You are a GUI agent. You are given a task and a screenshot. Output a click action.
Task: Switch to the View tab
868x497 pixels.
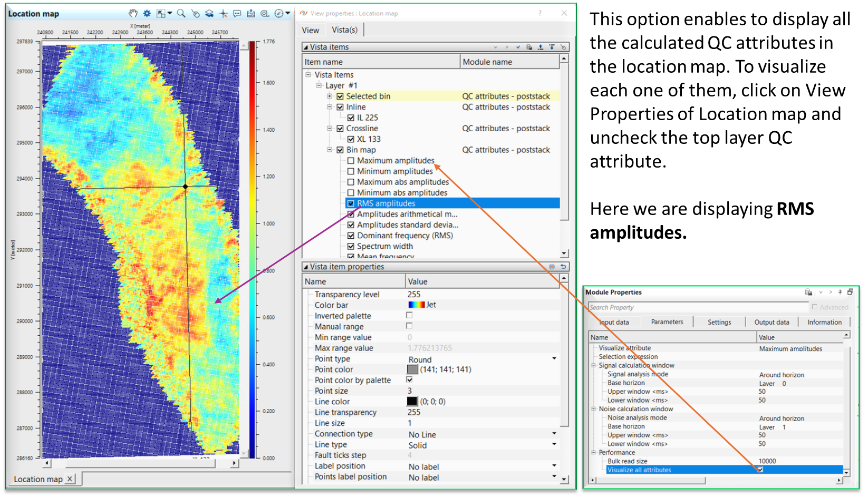tap(310, 30)
